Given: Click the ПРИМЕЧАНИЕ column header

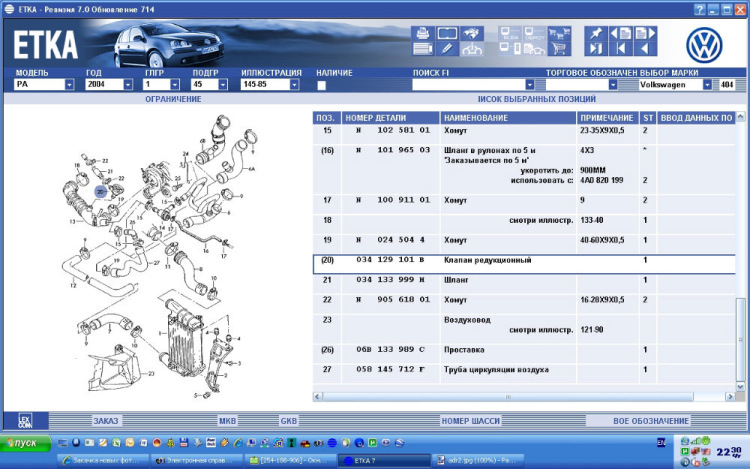Looking at the screenshot, I should (608, 118).
